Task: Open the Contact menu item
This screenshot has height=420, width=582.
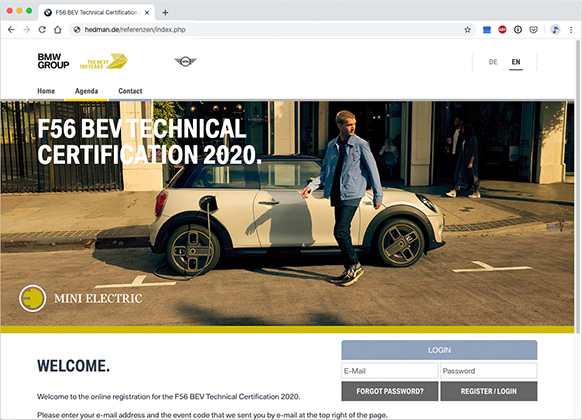Action: 130,91
